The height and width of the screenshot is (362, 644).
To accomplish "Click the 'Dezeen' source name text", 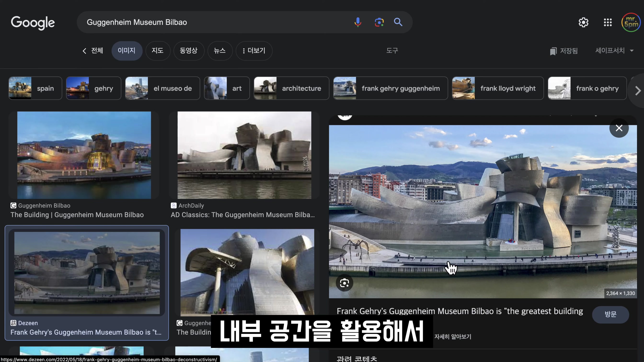I will [x=28, y=323].
